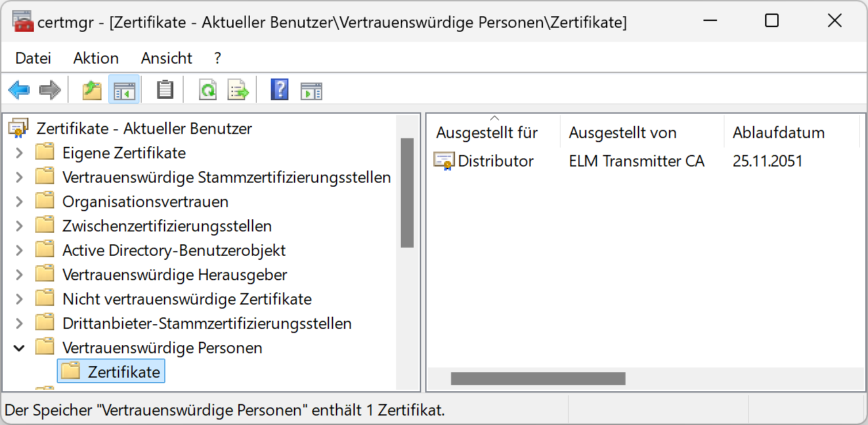This screenshot has width=868, height=425.
Task: Expand Zwischenzertifizierungsstellen node
Action: [19, 226]
